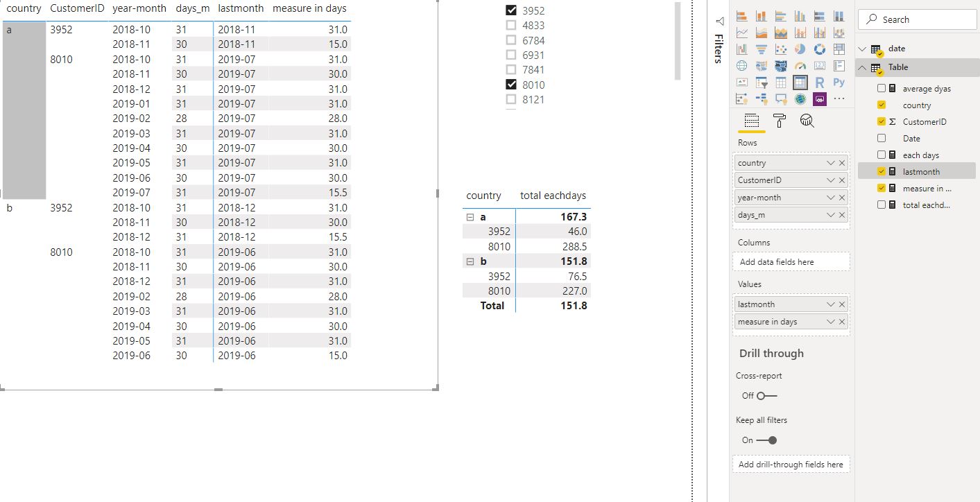Pick the slicer visual icon
This screenshot has width=980, height=502.
click(x=762, y=83)
